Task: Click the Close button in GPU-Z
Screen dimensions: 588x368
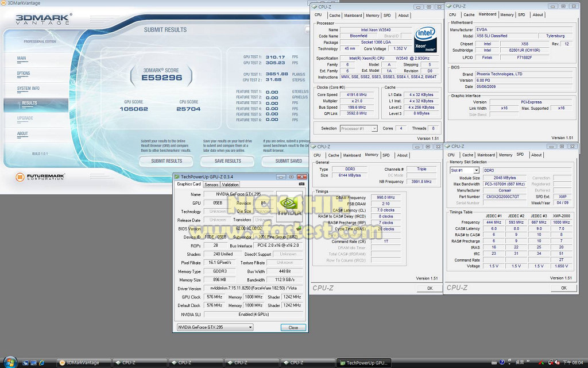Action: point(293,327)
